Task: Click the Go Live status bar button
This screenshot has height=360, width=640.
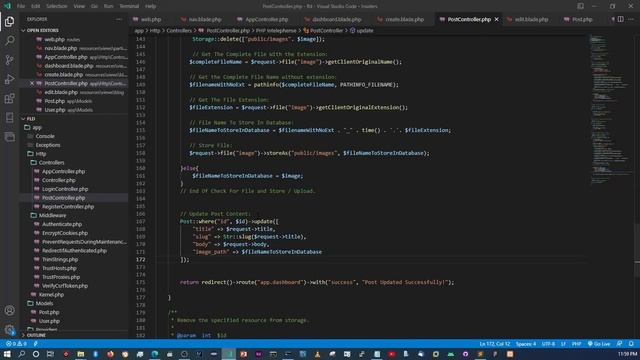Action: pyautogui.click(x=599, y=344)
